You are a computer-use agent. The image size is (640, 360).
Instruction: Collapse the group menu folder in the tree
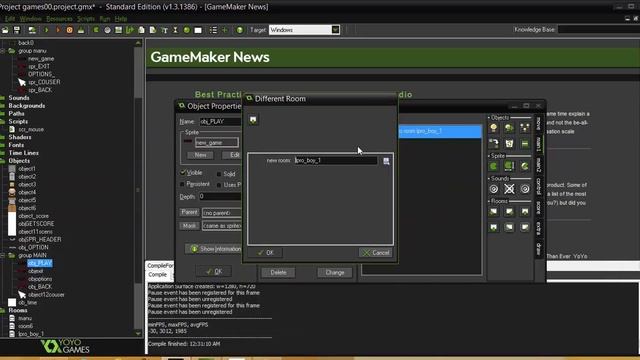[x=2, y=51]
